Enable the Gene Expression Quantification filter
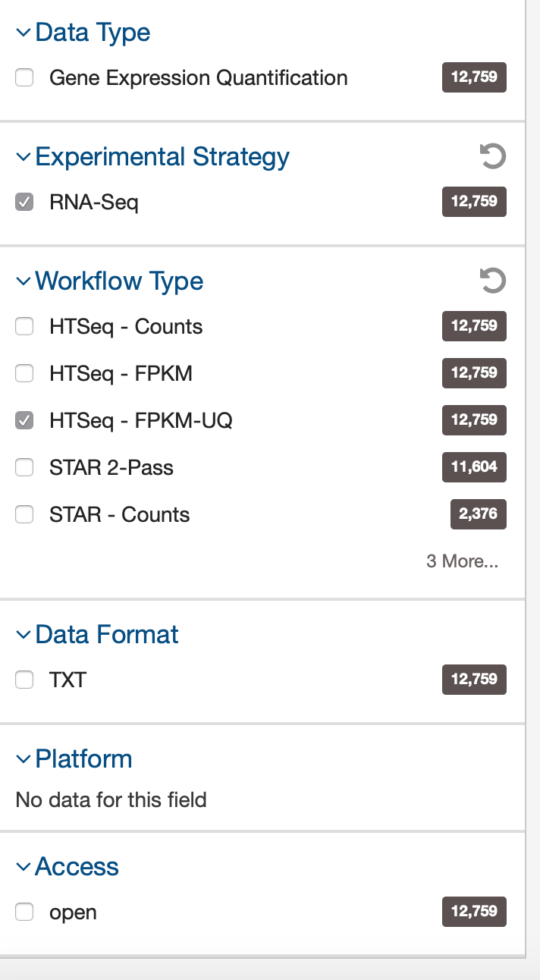The height and width of the screenshot is (980, 540). pos(24,77)
